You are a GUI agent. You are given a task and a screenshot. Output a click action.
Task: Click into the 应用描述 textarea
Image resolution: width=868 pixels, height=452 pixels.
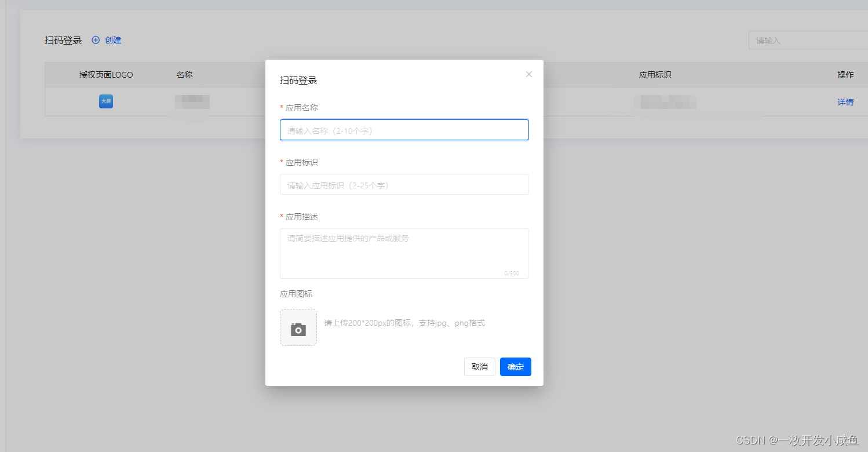pyautogui.click(x=404, y=253)
